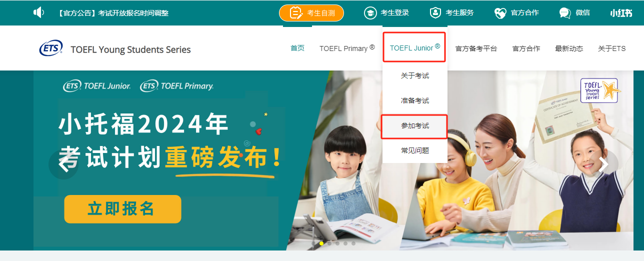Click the 考生登录 graduation cap icon

[x=370, y=13]
